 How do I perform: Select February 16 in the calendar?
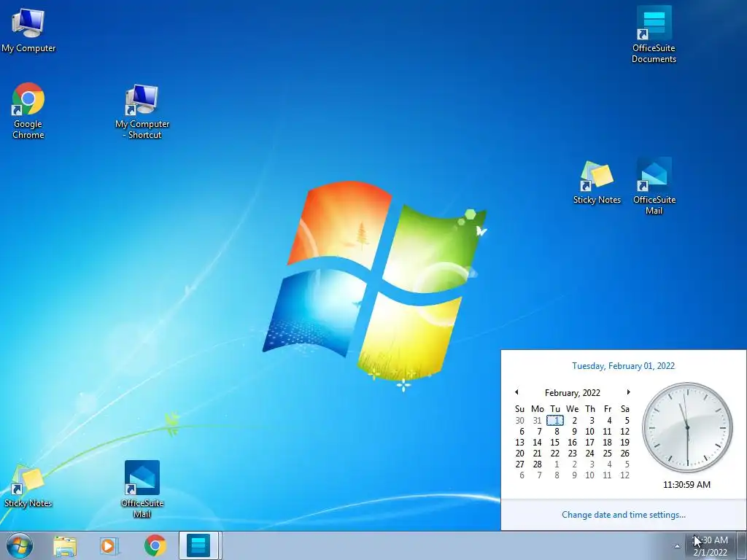pyautogui.click(x=572, y=443)
